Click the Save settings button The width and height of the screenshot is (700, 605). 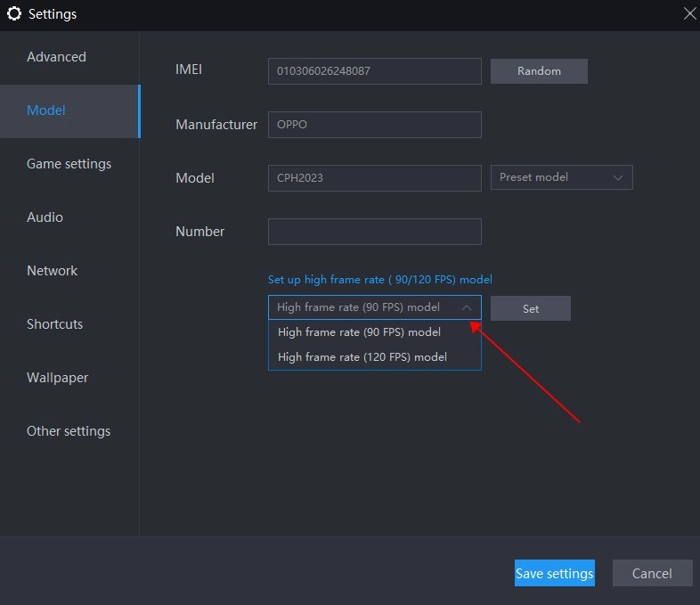point(554,574)
